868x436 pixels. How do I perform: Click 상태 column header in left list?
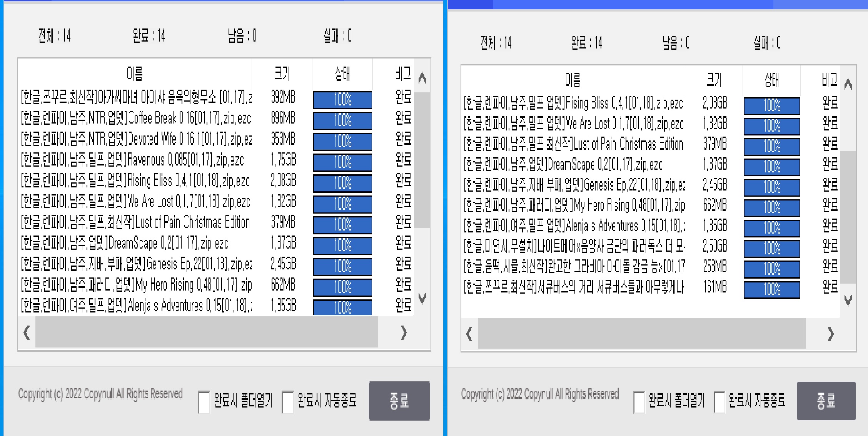(342, 74)
